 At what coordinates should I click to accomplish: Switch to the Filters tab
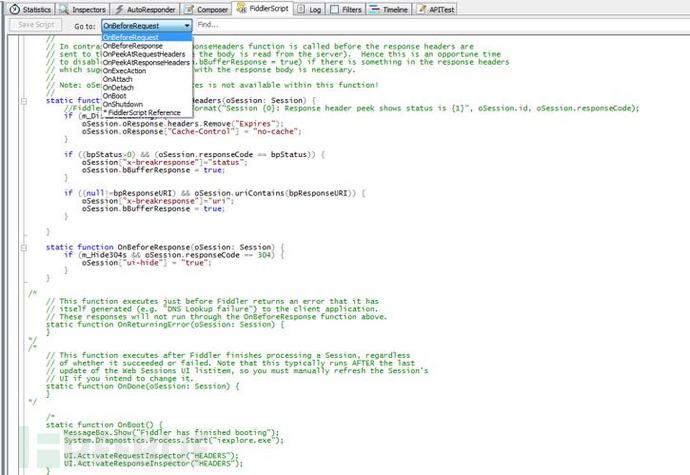(346, 9)
